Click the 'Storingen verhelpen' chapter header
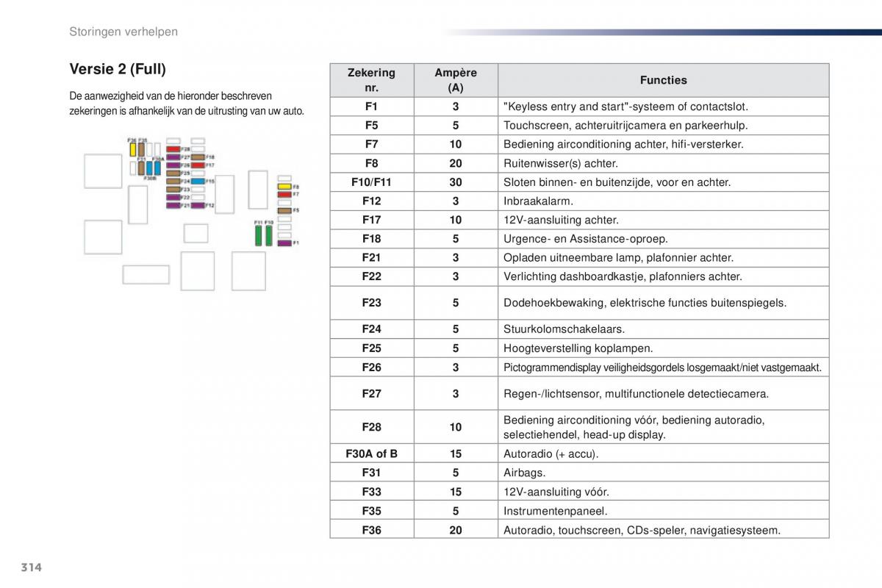Viewport: 882px width, 588px height. click(123, 32)
